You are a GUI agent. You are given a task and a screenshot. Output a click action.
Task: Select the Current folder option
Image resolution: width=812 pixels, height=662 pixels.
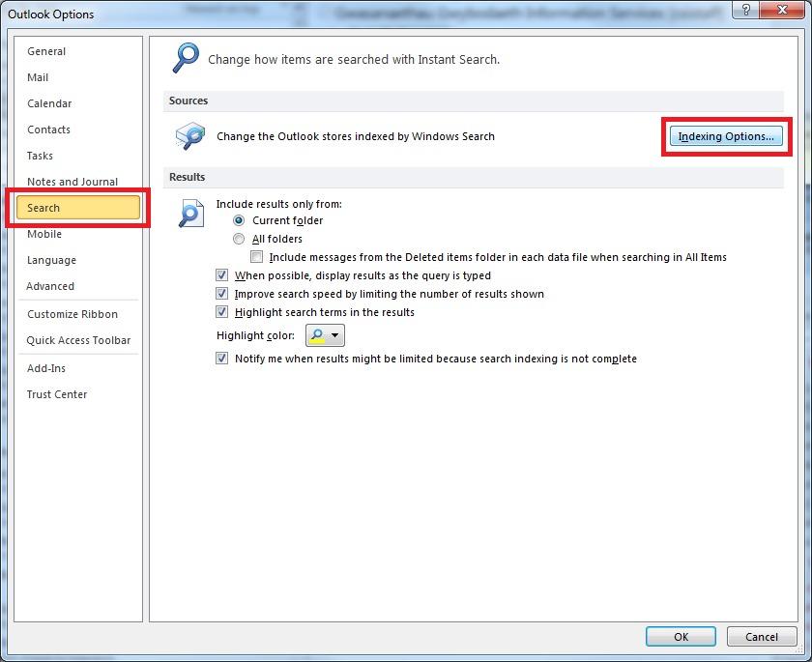[x=239, y=220]
